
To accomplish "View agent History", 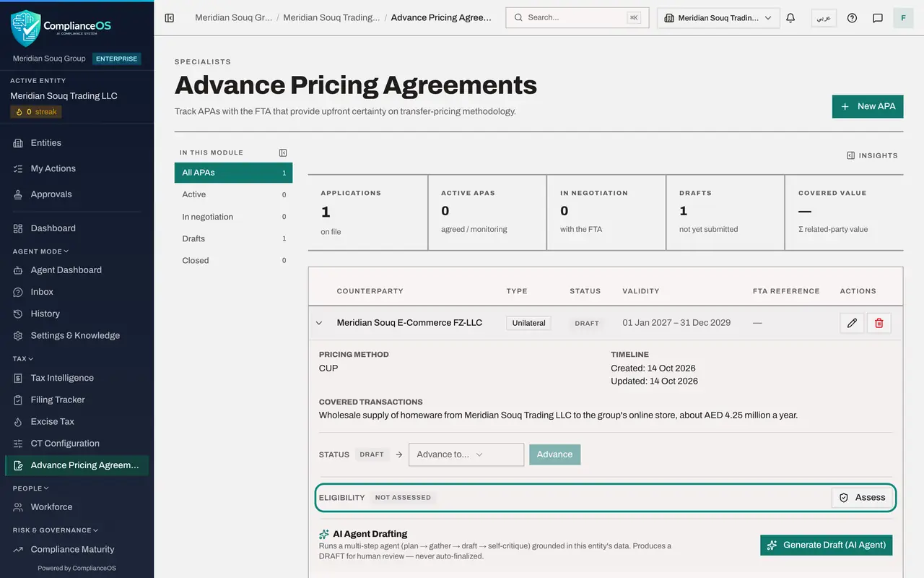I will pos(77,314).
